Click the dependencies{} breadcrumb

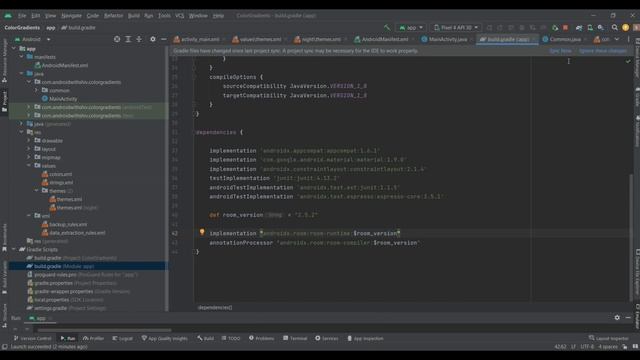pyautogui.click(x=215, y=307)
